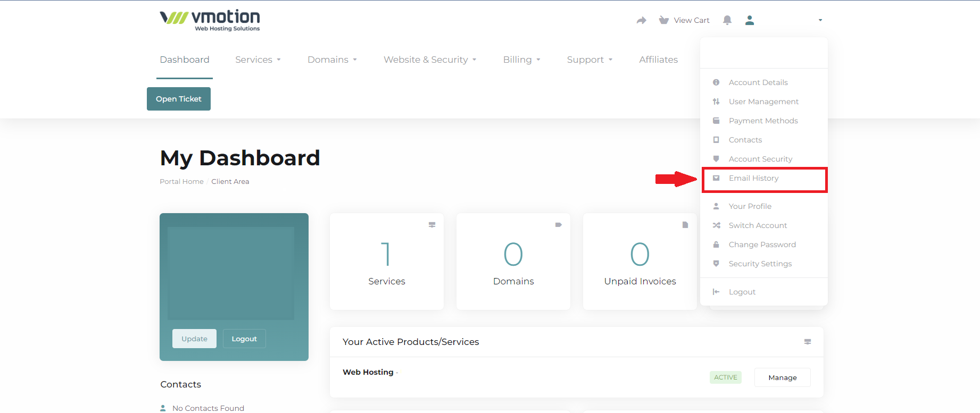Click the share arrow icon in header
Image resolution: width=980 pixels, height=413 pixels.
(x=642, y=20)
